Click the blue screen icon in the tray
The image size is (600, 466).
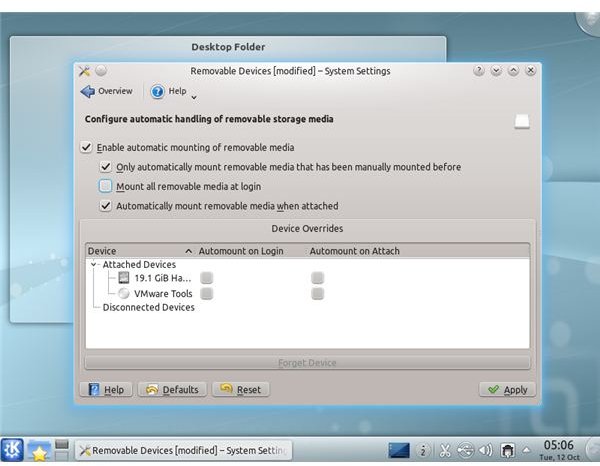coord(399,450)
